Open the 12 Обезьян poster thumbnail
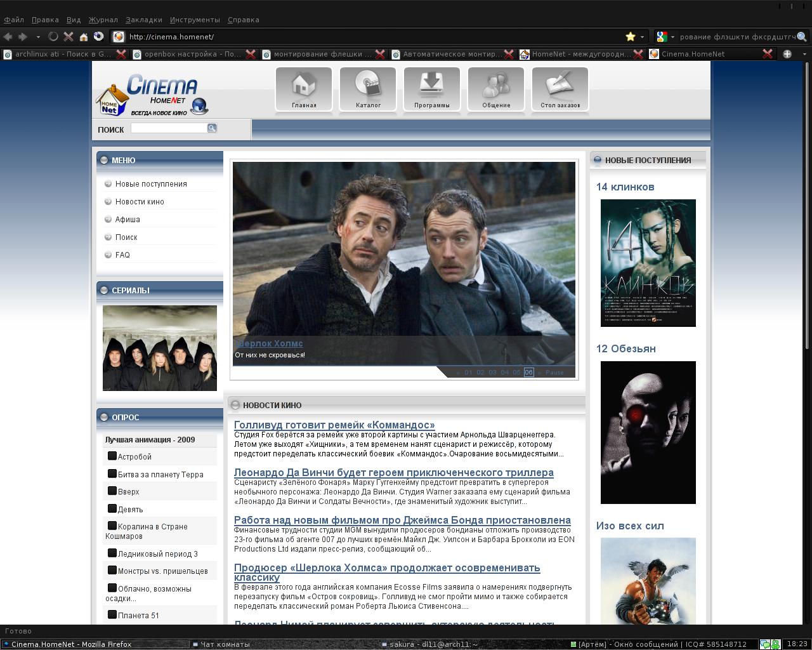The width and height of the screenshot is (812, 650). (x=648, y=432)
